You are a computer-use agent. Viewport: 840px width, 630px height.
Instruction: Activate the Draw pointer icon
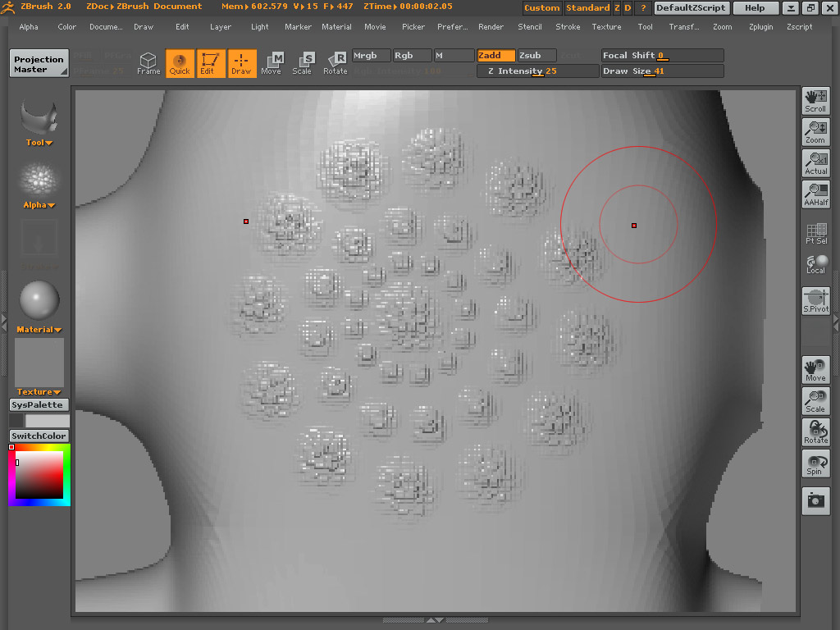tap(242, 63)
